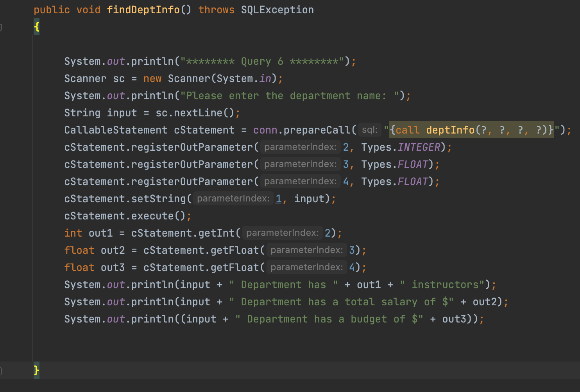The height and width of the screenshot is (392, 580).
Task: Click the parameterIndex hint on the Types.INTEGER line
Action: point(300,147)
